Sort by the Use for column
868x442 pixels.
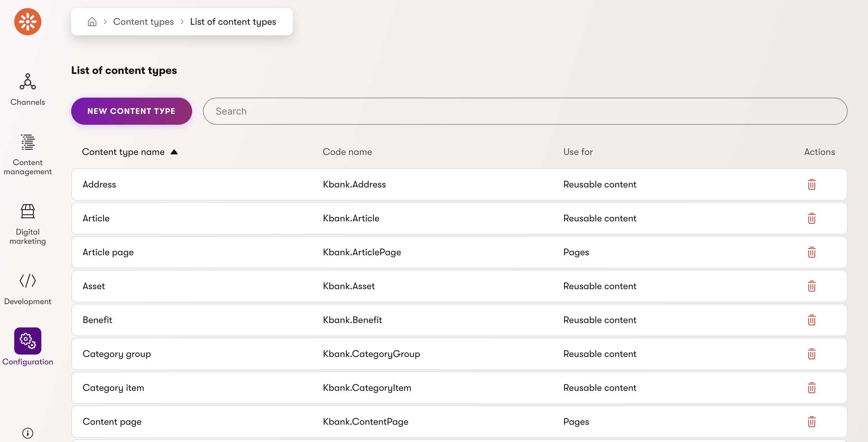pos(578,152)
